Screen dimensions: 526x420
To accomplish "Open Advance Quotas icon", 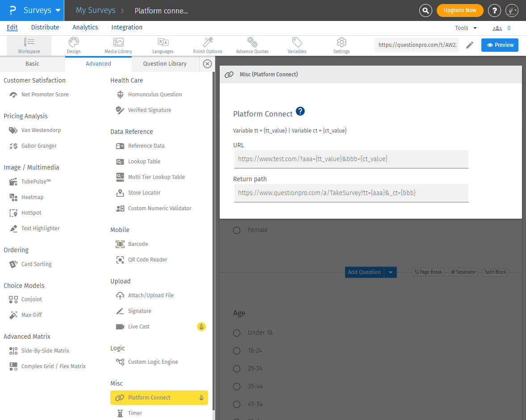I will click(252, 42).
